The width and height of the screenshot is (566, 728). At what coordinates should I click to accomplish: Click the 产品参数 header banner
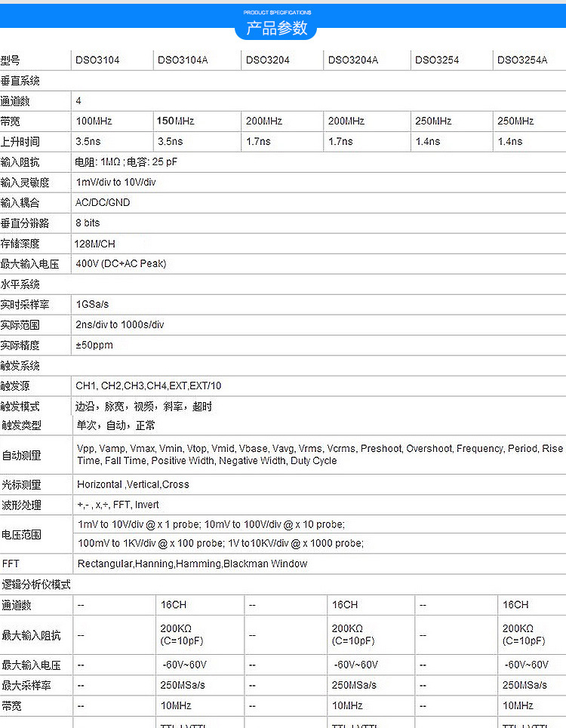coord(277,29)
